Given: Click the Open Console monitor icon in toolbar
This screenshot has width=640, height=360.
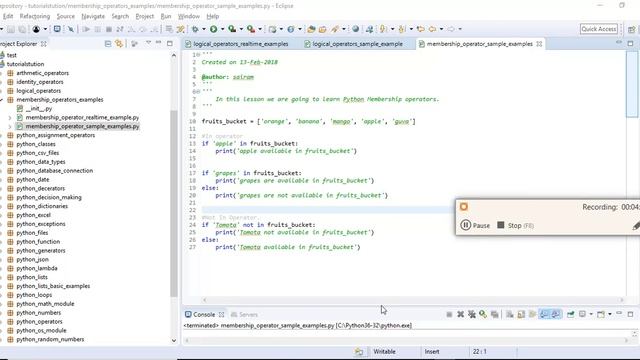Looking at the screenshot, I should [57, 29].
